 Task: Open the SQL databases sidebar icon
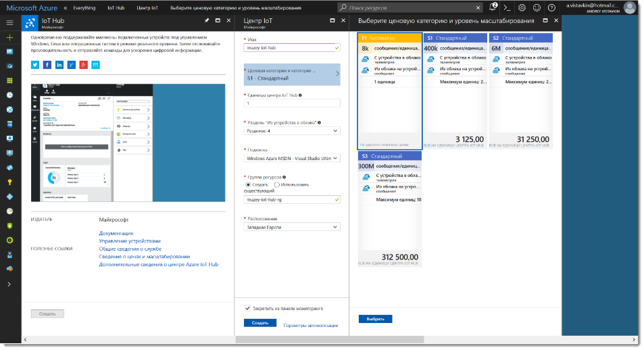coord(10,124)
